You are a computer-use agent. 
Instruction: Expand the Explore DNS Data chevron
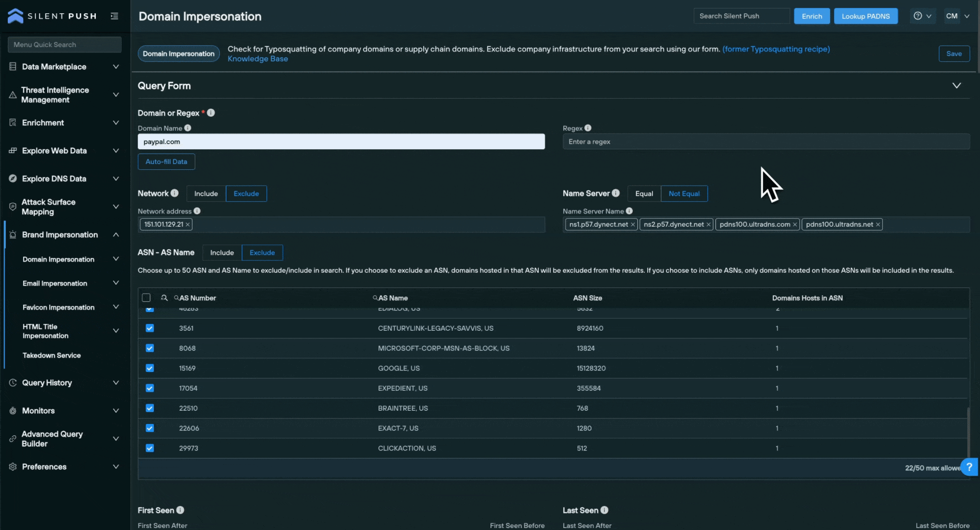coord(116,179)
